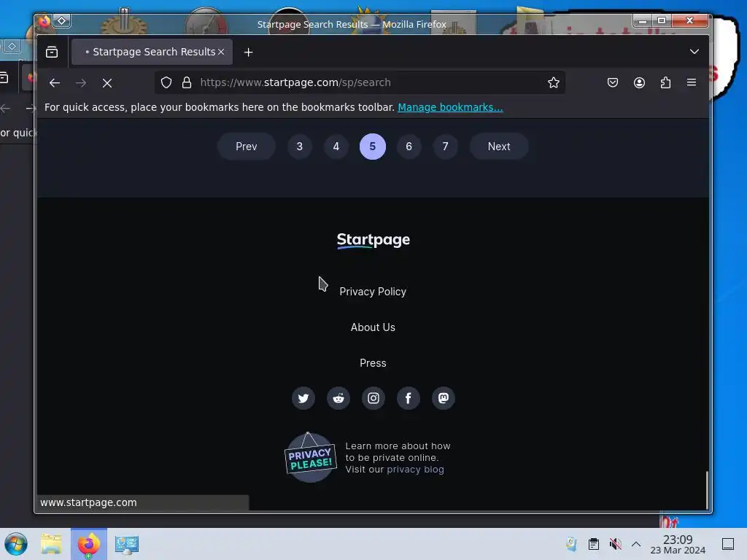Go to previous results with Prev
Viewport: 747px width, 560px height.
point(247,146)
